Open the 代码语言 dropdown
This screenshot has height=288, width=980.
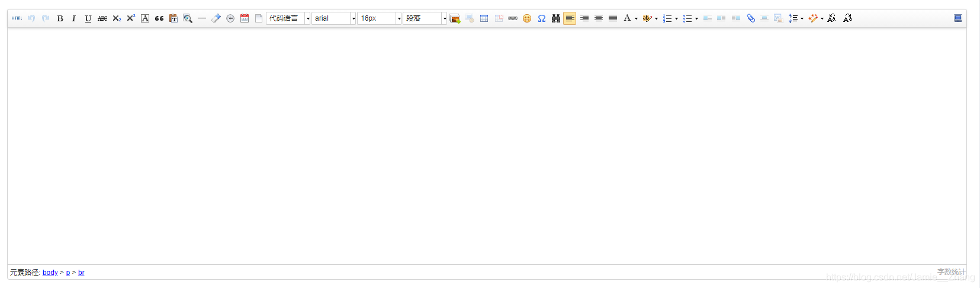pyautogui.click(x=288, y=18)
